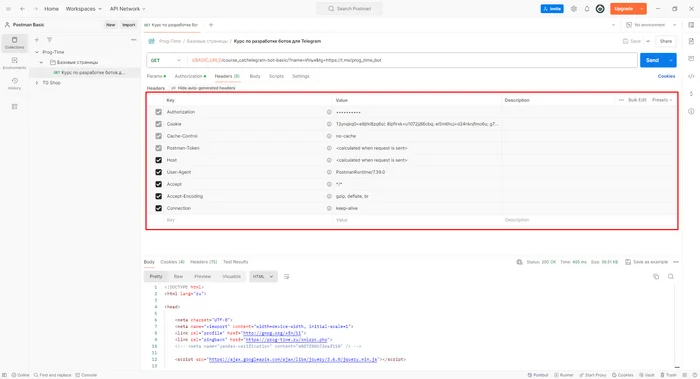
Task: Open Trash in the status bar
Action: (x=668, y=375)
